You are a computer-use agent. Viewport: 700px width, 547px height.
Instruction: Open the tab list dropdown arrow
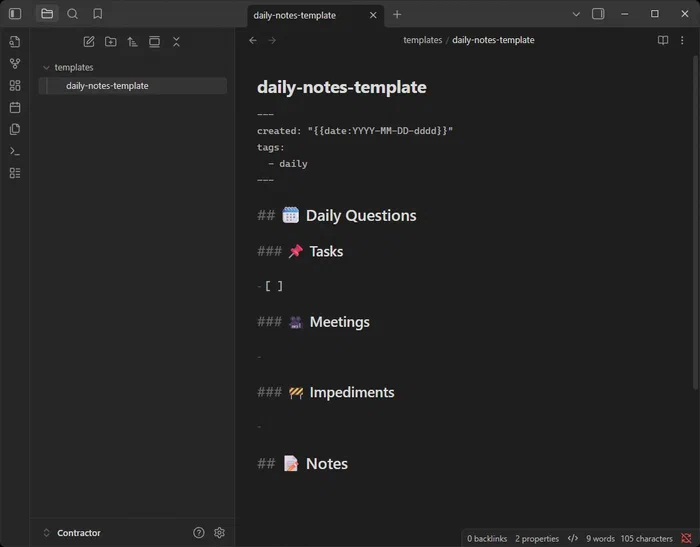[x=576, y=14]
